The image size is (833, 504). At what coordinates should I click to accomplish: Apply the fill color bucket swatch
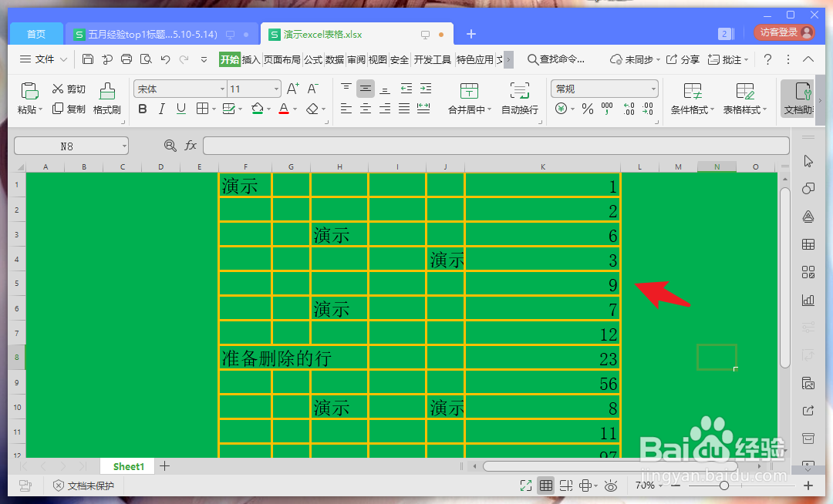(257, 109)
